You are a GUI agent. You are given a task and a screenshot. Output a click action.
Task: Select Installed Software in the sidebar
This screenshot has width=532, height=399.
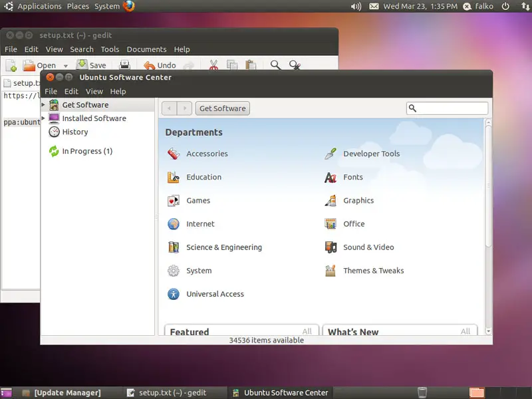[x=97, y=118]
